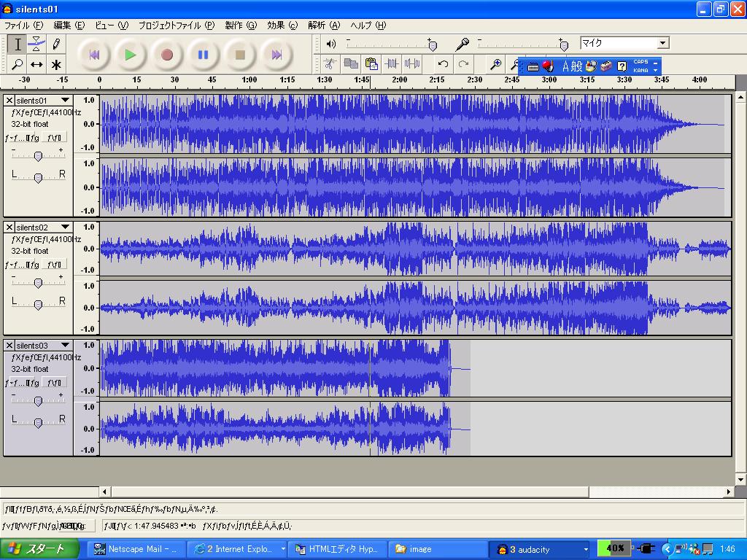Click the horizontal scrollbar left arrow
The width and height of the screenshot is (747, 560).
click(105, 491)
